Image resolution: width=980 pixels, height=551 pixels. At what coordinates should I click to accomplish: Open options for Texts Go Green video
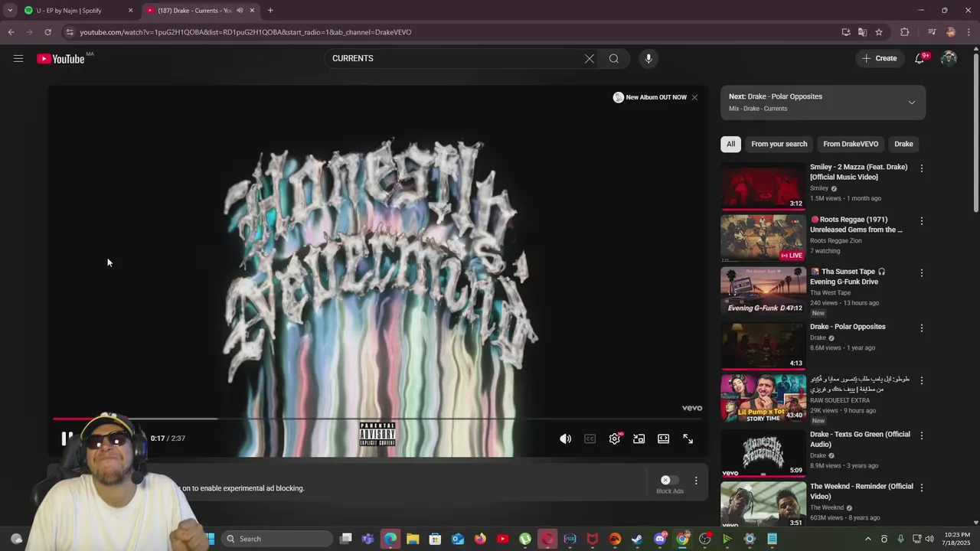(x=922, y=435)
